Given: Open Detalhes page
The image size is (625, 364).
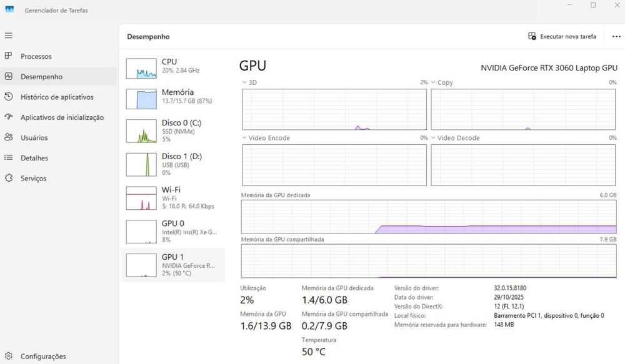Looking at the screenshot, I should (58, 158).
